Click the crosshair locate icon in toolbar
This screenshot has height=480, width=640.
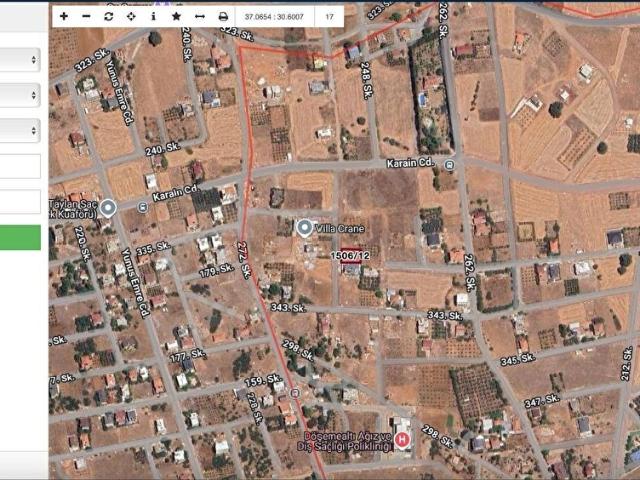pyautogui.click(x=131, y=16)
